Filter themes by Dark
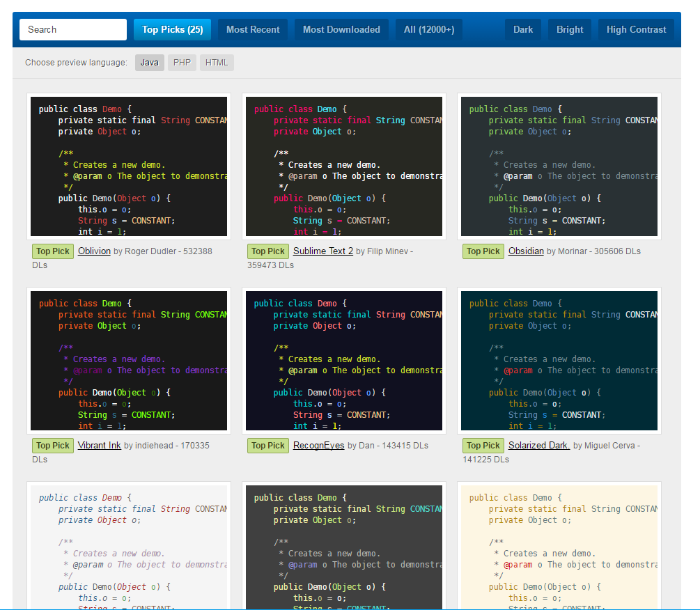Viewport: 700px width, 610px height. tap(523, 29)
